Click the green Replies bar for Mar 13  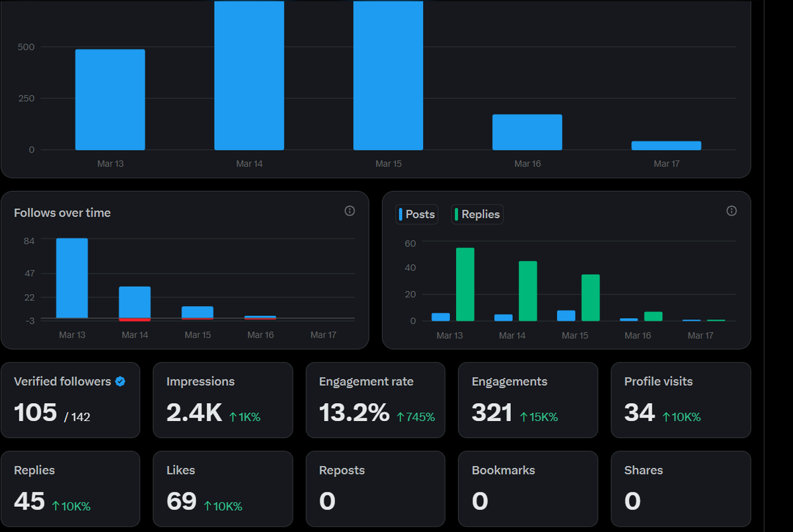tap(465, 284)
